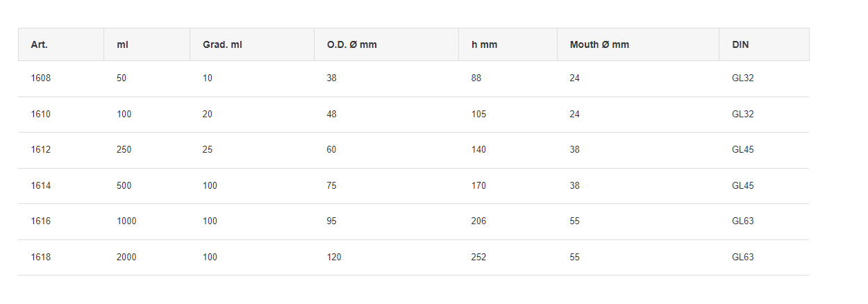The width and height of the screenshot is (868, 304).
Task: Select the 250 ml volume cell
Action: tap(124, 150)
